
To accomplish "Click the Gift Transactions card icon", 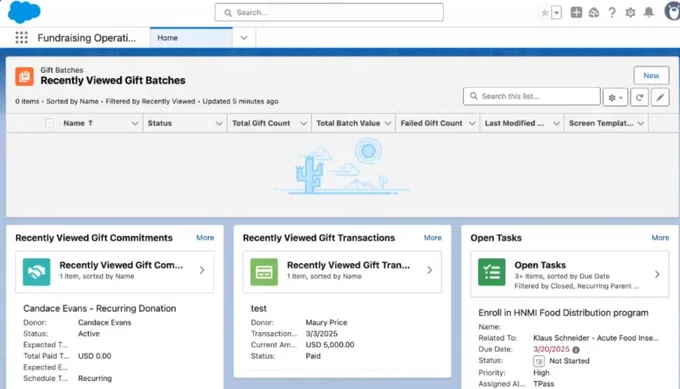I will point(264,272).
